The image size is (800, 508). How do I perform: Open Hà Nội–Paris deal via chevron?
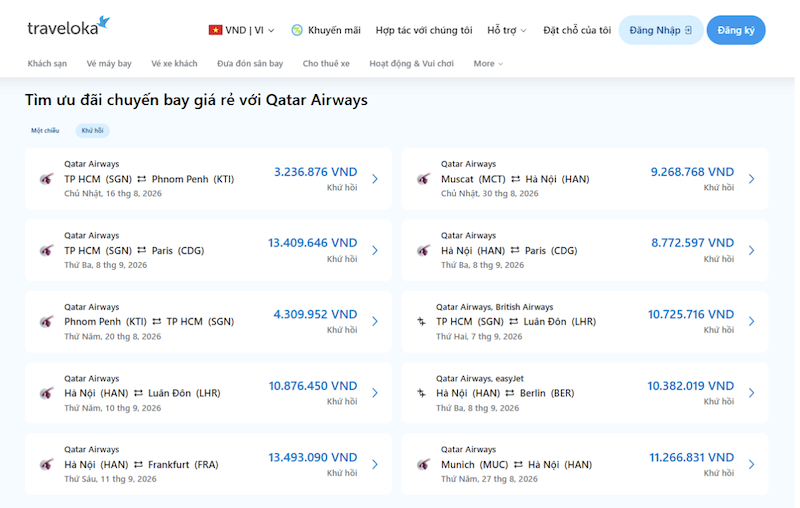tap(752, 250)
